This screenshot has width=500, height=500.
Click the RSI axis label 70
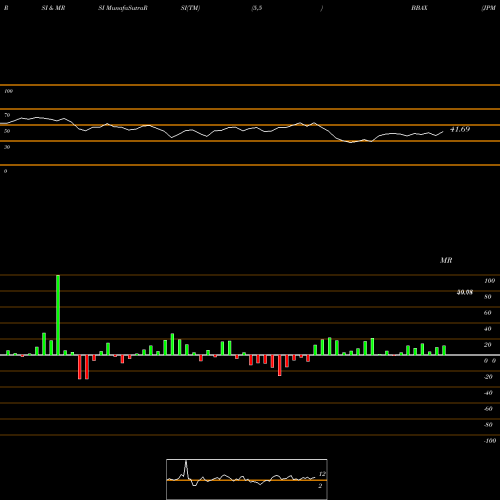tap(7, 115)
